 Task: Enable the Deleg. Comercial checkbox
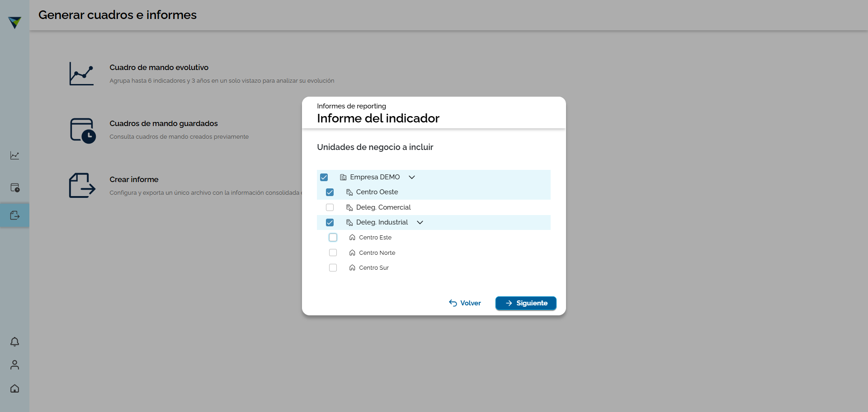coord(330,207)
